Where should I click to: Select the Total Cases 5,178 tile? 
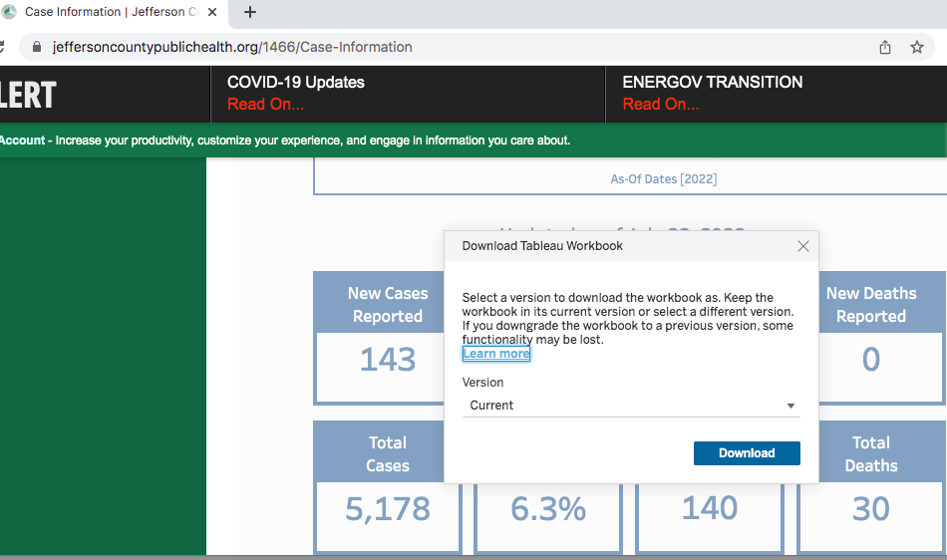[387, 487]
